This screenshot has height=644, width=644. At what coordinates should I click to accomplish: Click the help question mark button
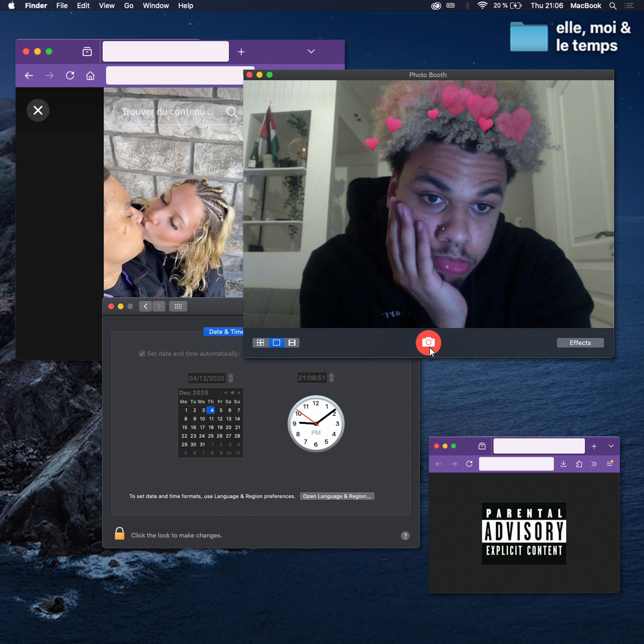tap(405, 536)
